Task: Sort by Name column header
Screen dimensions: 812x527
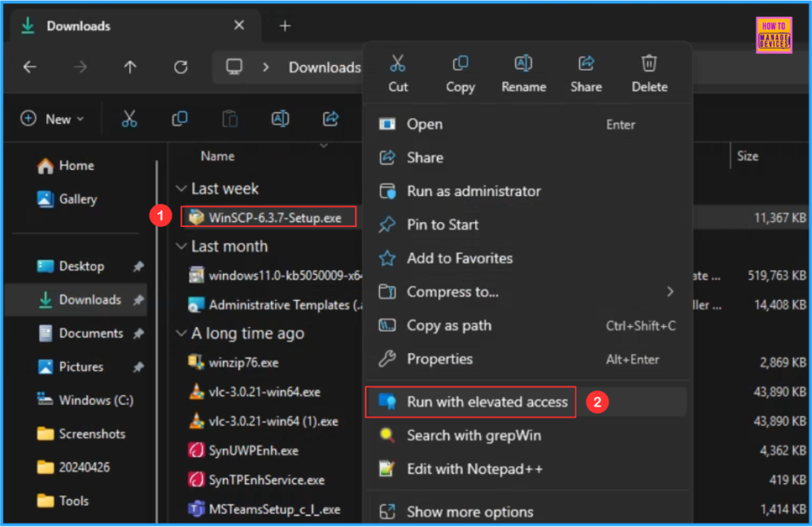Action: 217,156
